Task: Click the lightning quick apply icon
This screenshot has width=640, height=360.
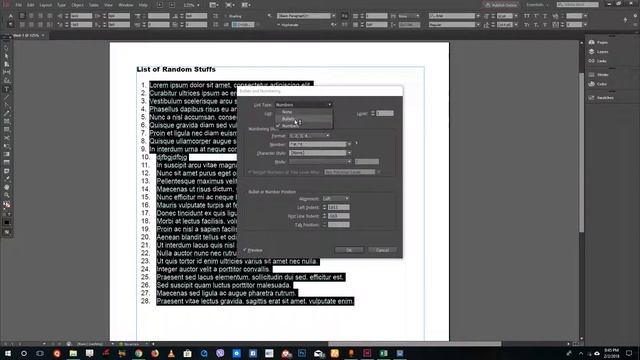Action: [625, 20]
